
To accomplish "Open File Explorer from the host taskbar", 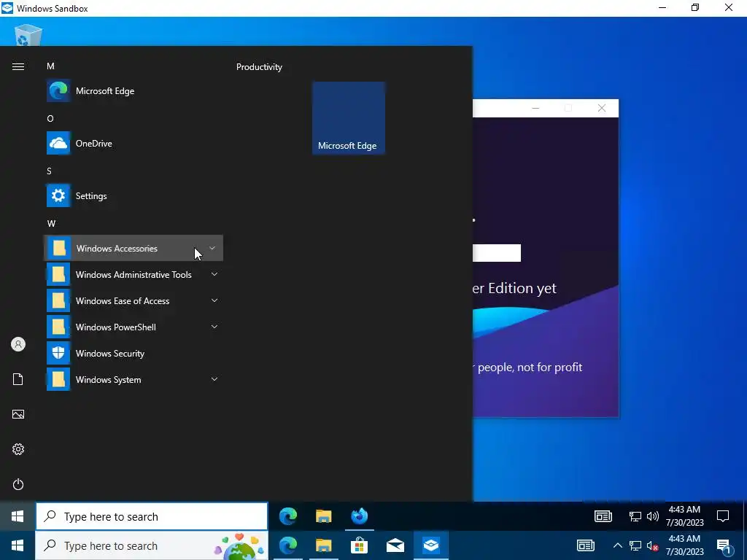I will pyautogui.click(x=323, y=545).
